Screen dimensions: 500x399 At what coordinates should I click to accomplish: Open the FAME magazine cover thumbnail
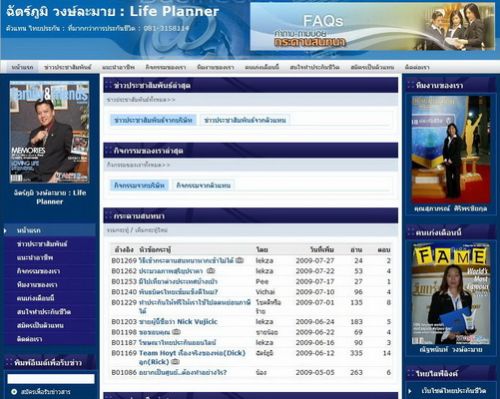(451, 294)
